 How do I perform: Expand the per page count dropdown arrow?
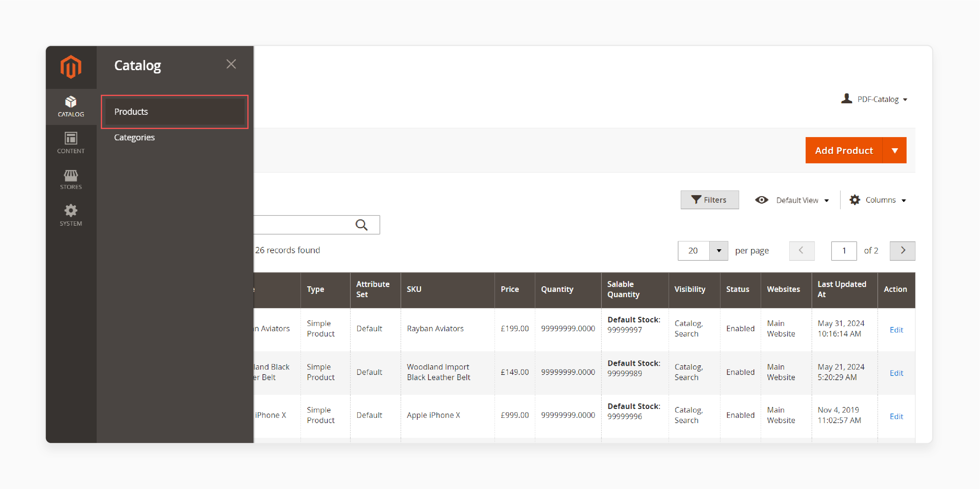pyautogui.click(x=719, y=251)
